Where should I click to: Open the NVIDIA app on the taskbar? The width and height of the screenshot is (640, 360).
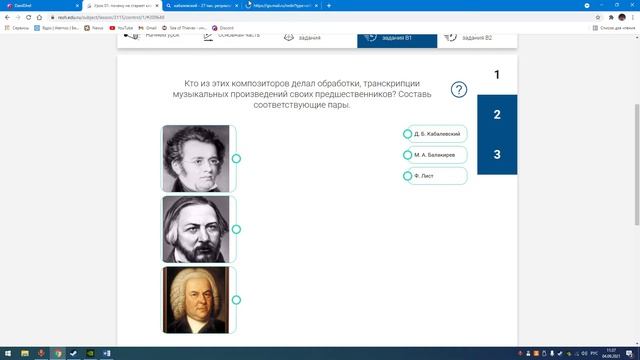[x=91, y=353]
